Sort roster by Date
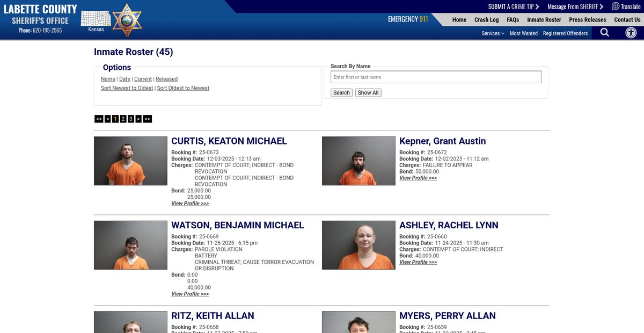644x333 pixels. [125, 79]
